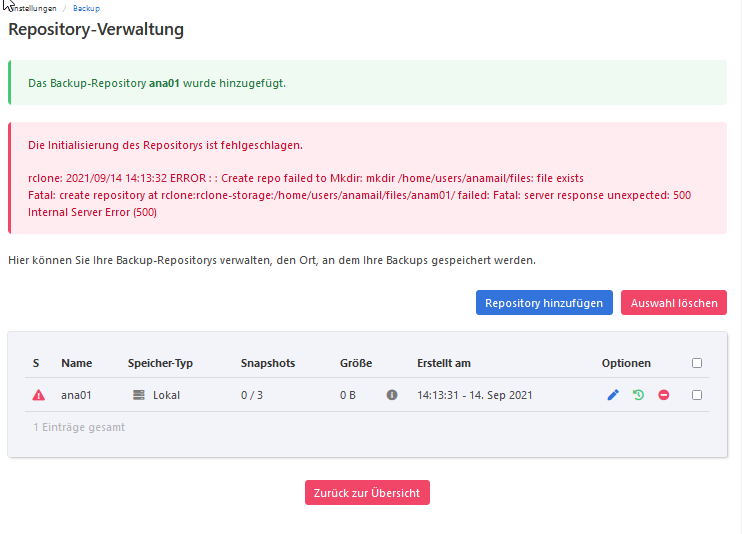
Task: Click the Größe column header
Action: [356, 363]
